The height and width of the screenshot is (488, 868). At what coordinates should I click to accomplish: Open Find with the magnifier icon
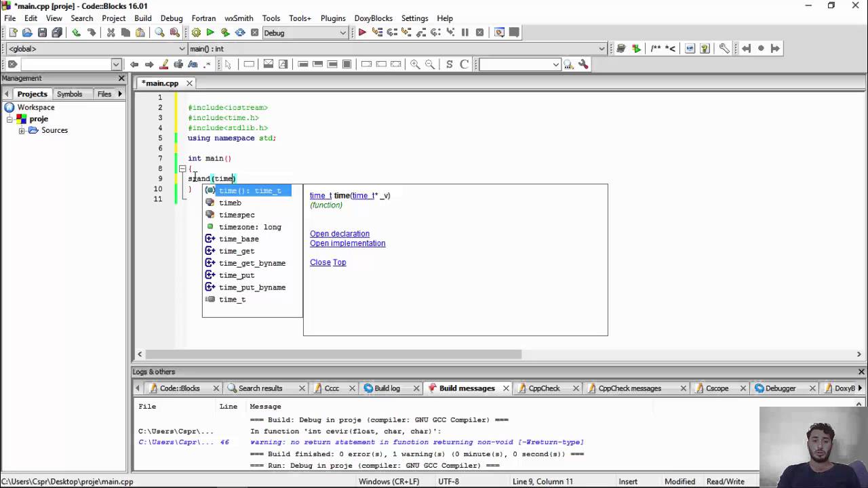tap(159, 33)
